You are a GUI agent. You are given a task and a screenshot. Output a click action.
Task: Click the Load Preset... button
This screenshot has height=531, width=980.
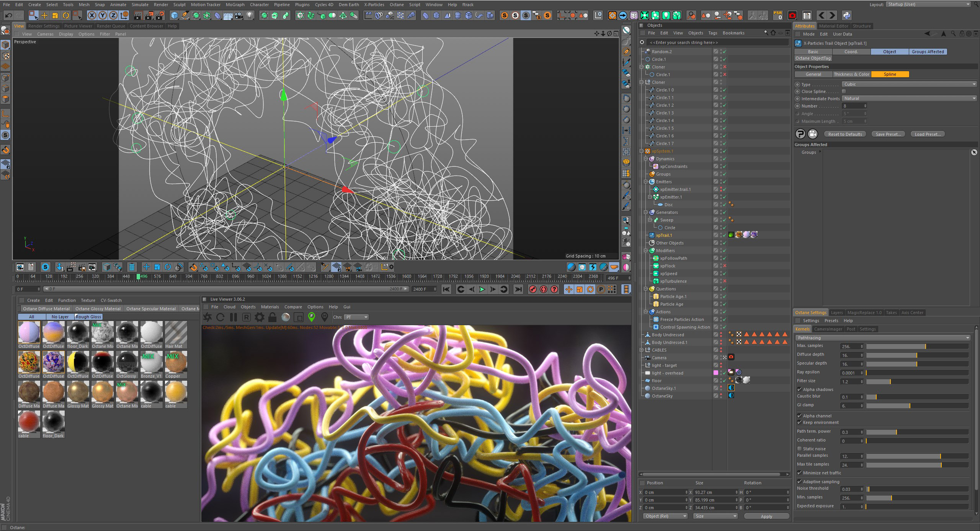click(928, 134)
